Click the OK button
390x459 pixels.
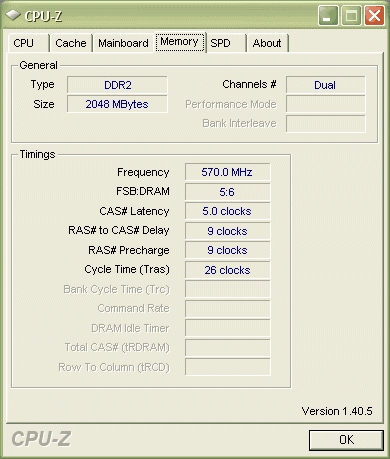click(x=346, y=440)
